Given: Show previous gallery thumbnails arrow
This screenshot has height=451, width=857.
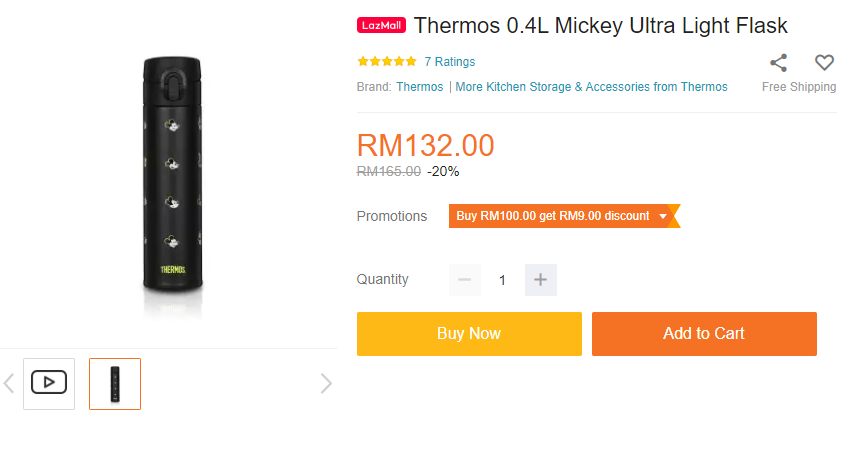Looking at the screenshot, I should point(9,383).
